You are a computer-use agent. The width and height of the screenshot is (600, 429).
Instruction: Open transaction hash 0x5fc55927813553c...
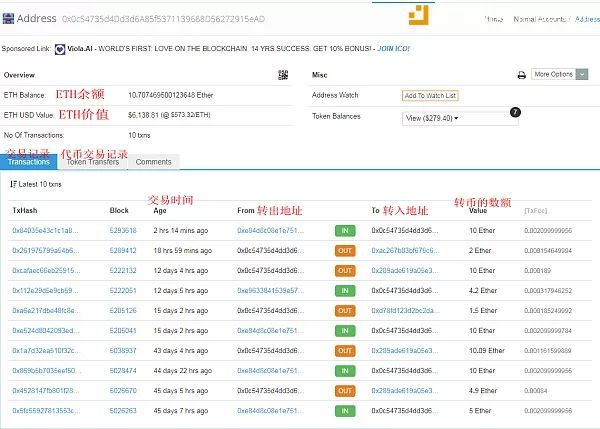coord(46,411)
